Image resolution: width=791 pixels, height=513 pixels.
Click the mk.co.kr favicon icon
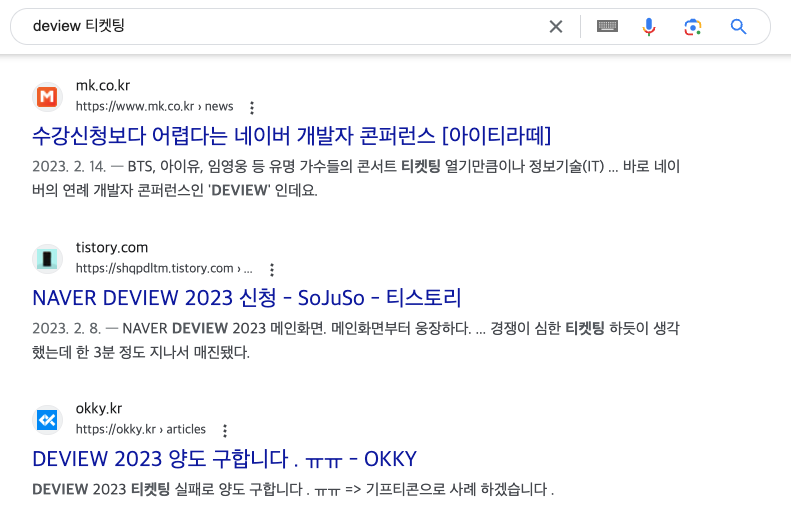47,96
